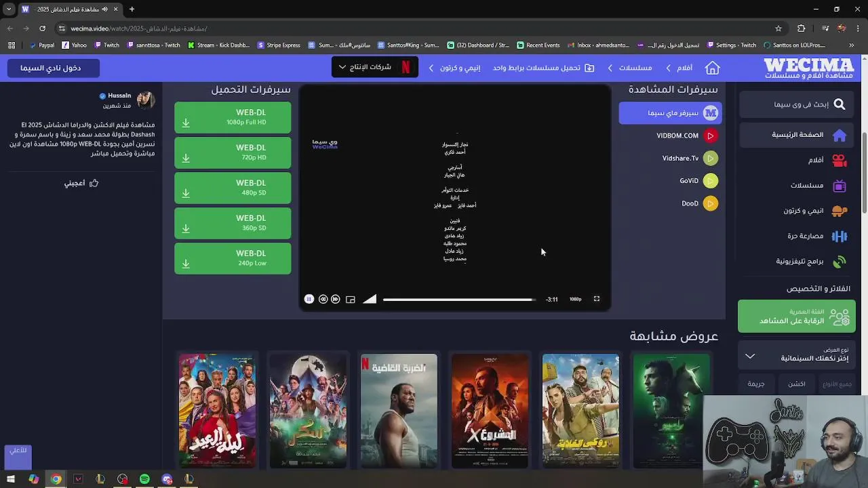Image resolution: width=868 pixels, height=488 pixels.
Task: Expand the إنيمي و كرتون menu
Action: [x=454, y=68]
